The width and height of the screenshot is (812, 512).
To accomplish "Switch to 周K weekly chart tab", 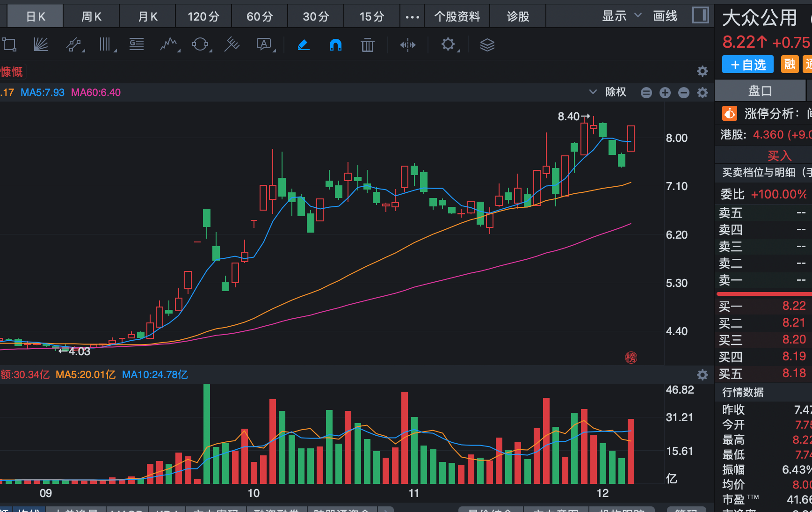I will pyautogui.click(x=91, y=17).
